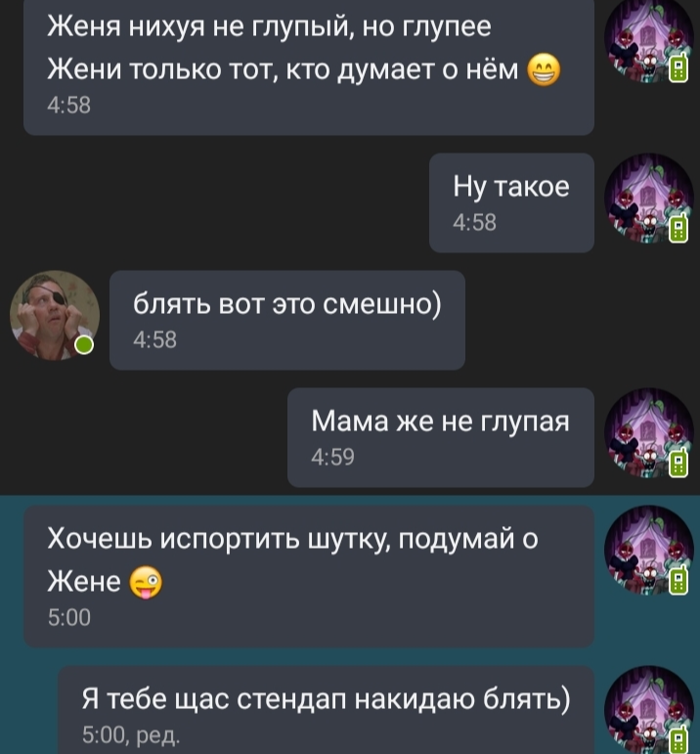Viewport: 700px width, 754px height.
Task: Tap the avatar next to 'Ну такое'
Action: click(648, 198)
